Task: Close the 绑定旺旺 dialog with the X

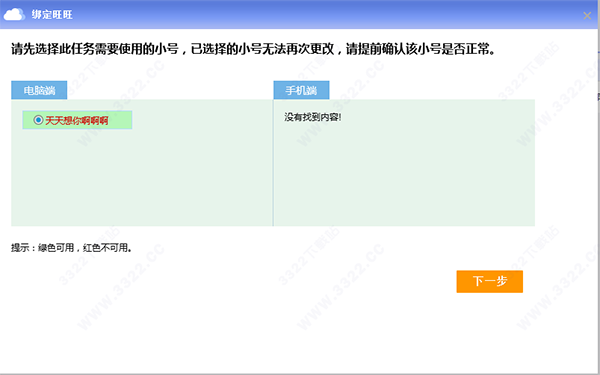Action: coord(587,16)
